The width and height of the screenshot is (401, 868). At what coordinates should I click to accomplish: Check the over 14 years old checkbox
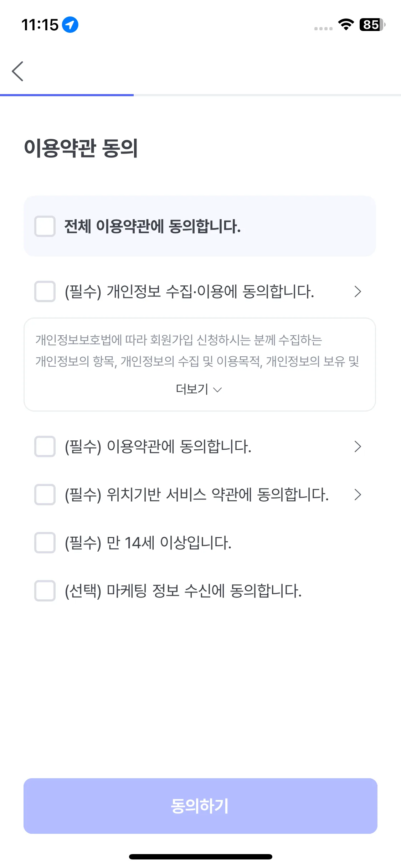(x=45, y=543)
